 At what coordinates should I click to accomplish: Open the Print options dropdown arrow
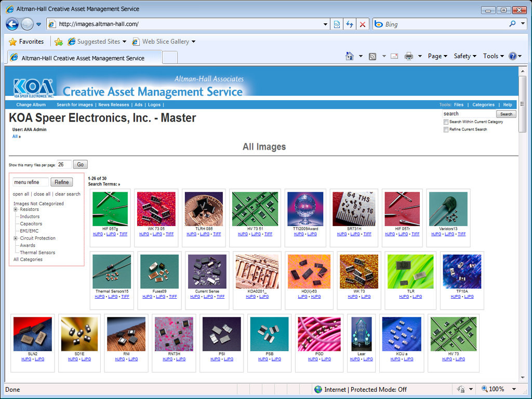tap(420, 56)
